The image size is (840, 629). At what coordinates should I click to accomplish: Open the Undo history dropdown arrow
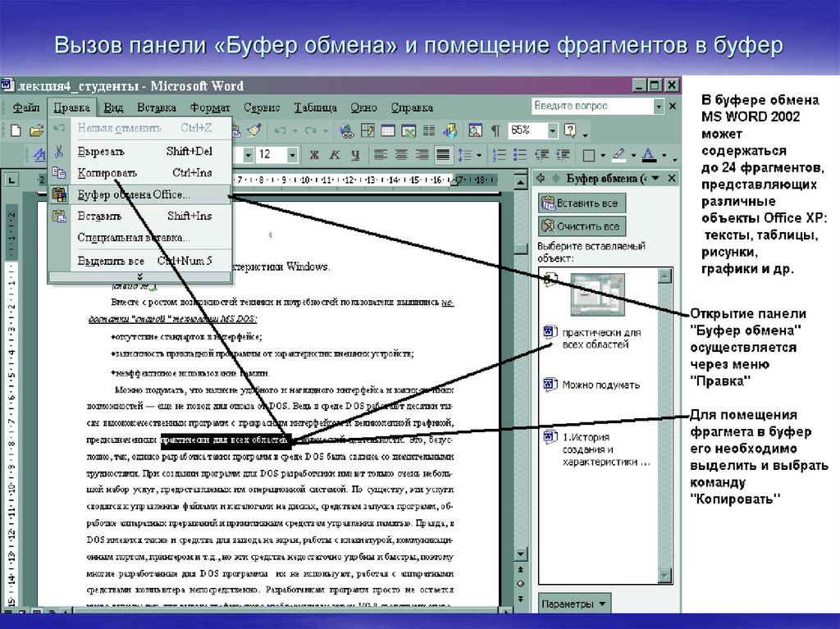pos(294,130)
